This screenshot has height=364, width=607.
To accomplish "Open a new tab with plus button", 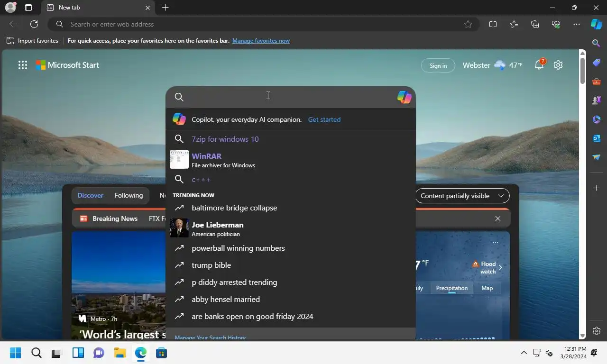I will tap(165, 8).
